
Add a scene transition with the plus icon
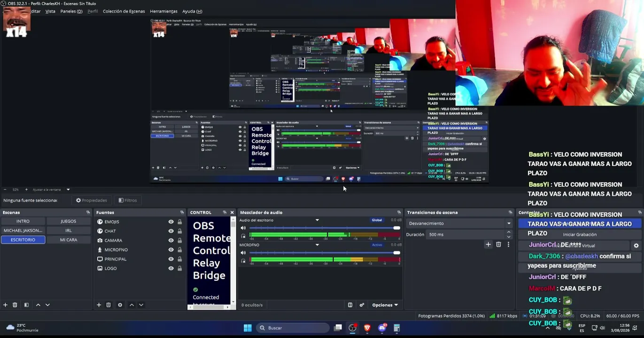[x=488, y=244]
